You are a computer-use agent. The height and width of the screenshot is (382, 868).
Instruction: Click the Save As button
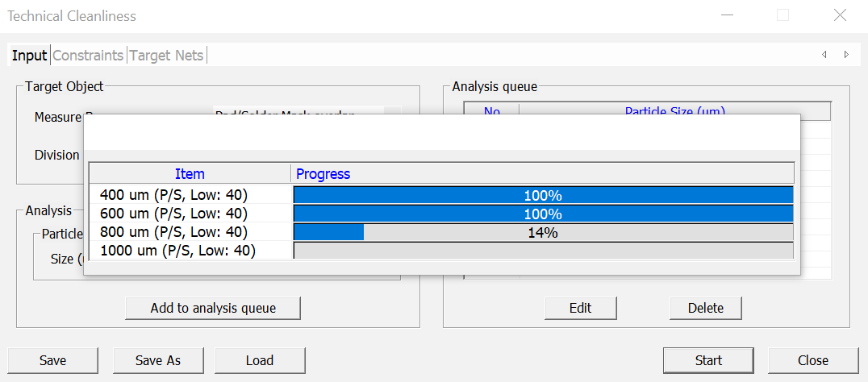point(158,360)
